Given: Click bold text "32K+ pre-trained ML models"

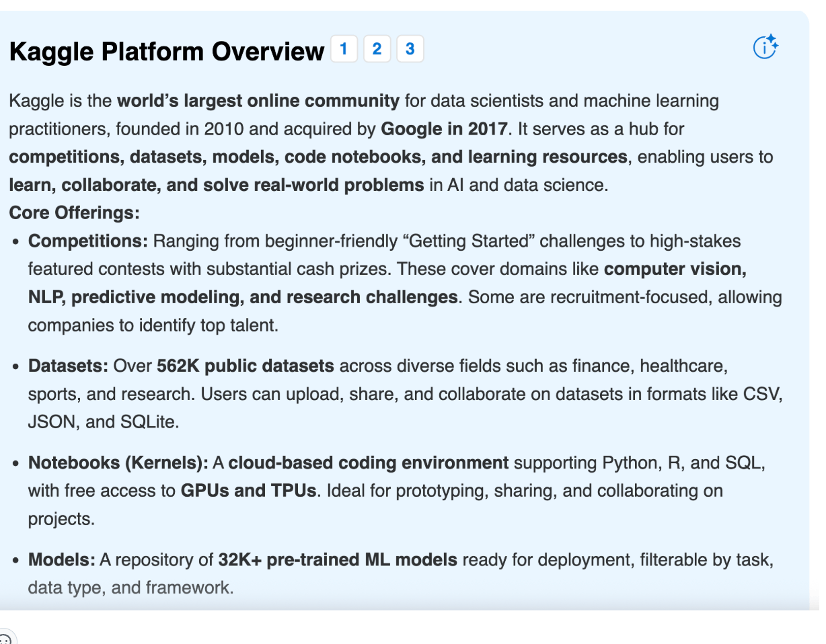Looking at the screenshot, I should click(x=338, y=560).
